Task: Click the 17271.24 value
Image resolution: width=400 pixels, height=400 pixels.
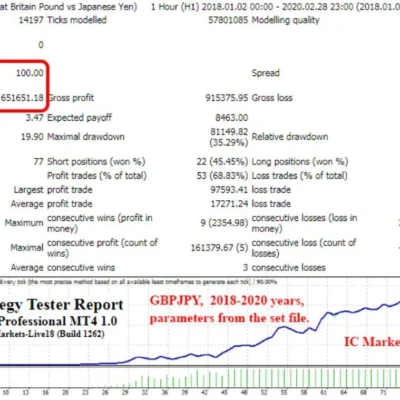Action: [x=229, y=204]
